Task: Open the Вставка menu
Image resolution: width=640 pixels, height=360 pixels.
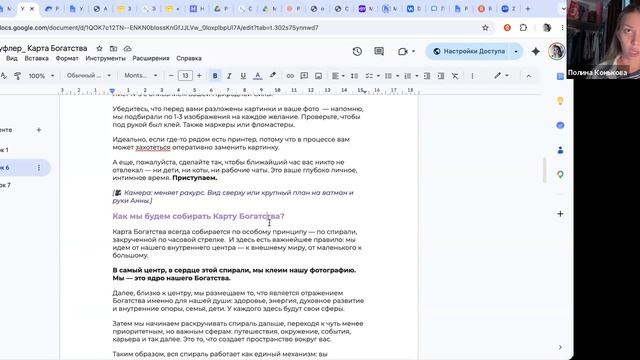Action: [36, 58]
